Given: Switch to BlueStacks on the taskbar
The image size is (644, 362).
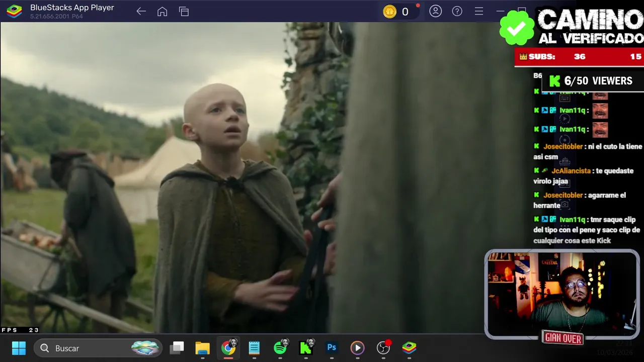Looking at the screenshot, I should 409,347.
